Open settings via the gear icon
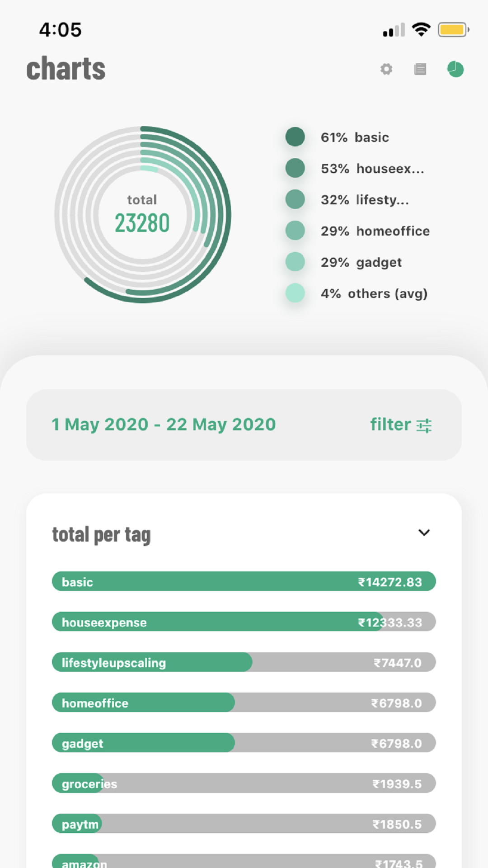Image resolution: width=488 pixels, height=868 pixels. [x=386, y=69]
